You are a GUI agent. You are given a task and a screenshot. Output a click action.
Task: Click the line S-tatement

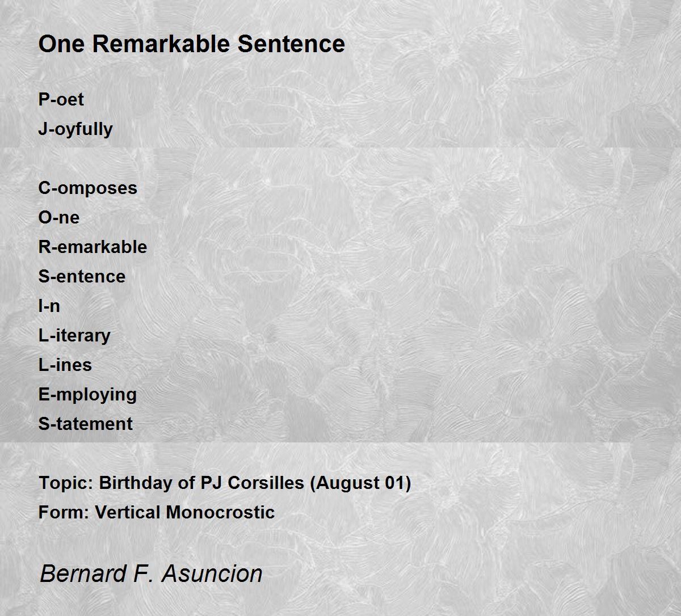(x=85, y=424)
